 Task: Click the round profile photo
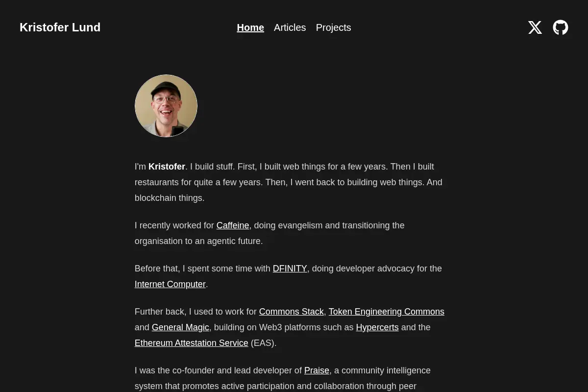[166, 106]
